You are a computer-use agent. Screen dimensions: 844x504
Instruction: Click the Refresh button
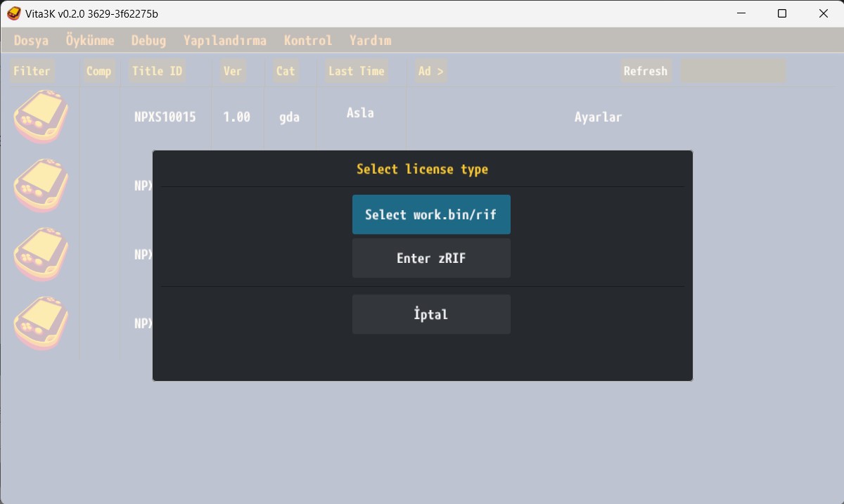[645, 71]
